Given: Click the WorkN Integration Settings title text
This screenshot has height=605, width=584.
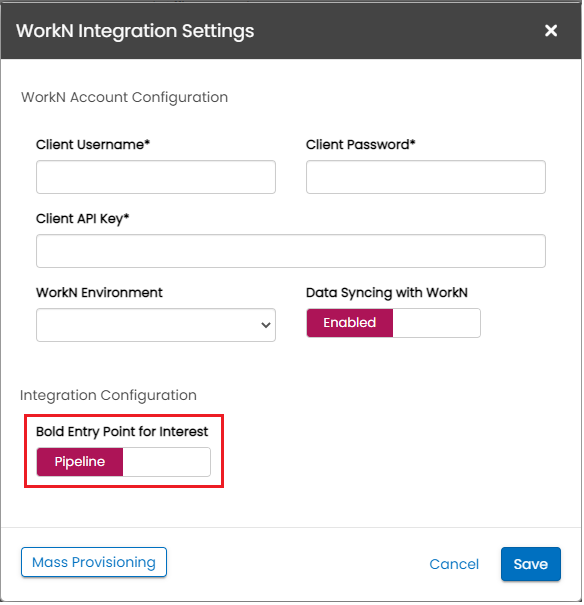Looking at the screenshot, I should point(135,31).
